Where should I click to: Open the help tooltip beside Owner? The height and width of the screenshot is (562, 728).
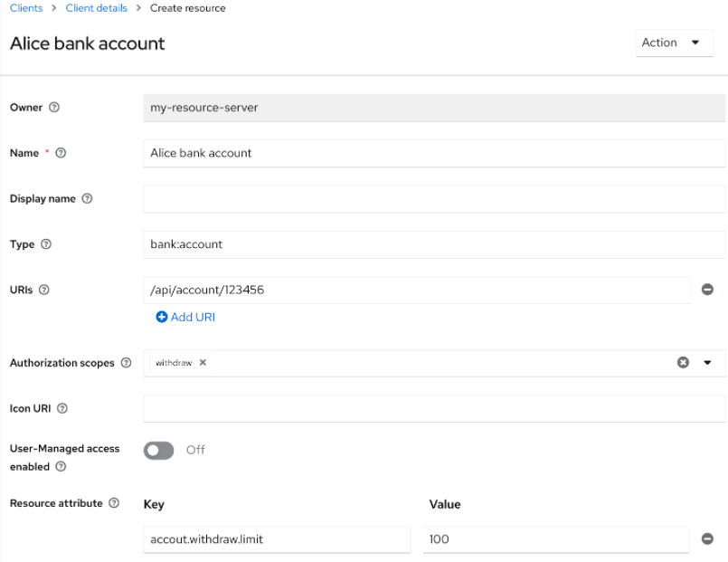[52, 107]
